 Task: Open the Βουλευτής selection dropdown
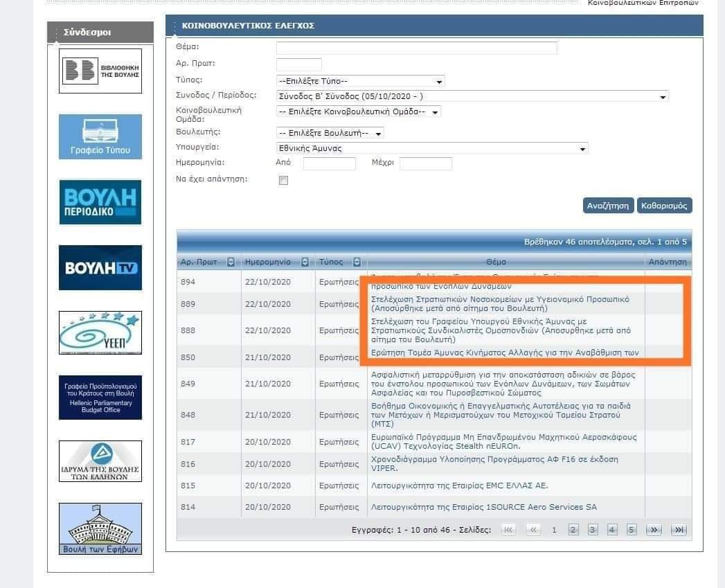pyautogui.click(x=330, y=133)
